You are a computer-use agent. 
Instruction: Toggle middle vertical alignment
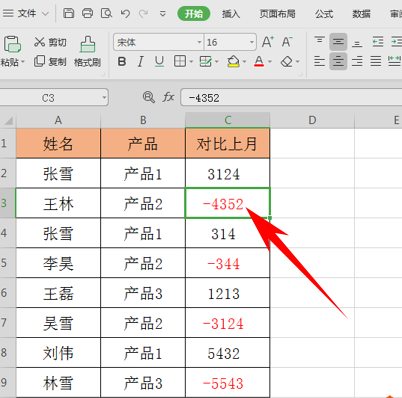[338, 42]
